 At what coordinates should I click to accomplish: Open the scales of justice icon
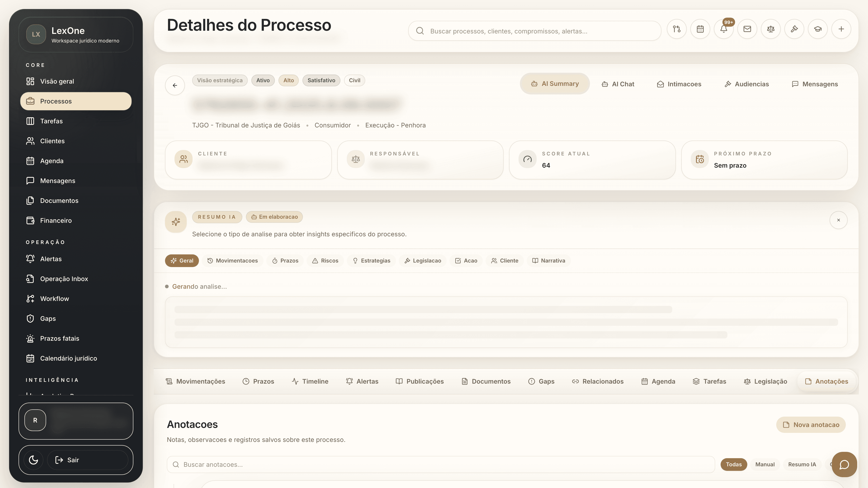coord(771,29)
